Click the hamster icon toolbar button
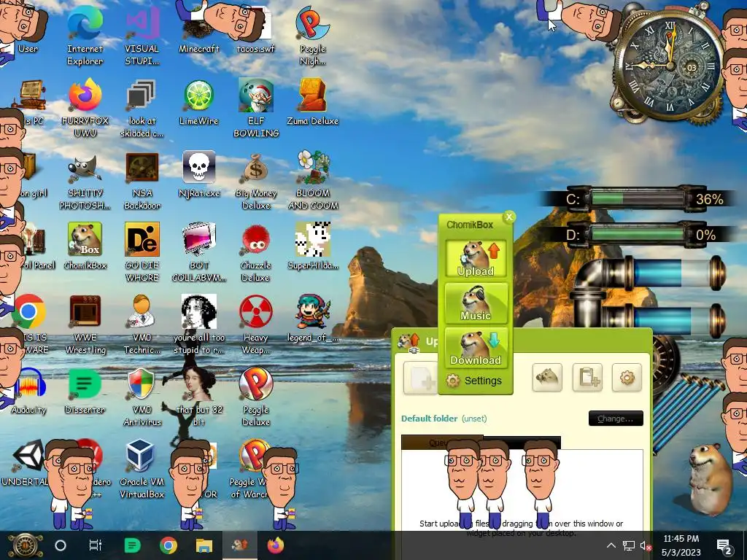Viewport: 747px width, 560px height. tap(547, 378)
